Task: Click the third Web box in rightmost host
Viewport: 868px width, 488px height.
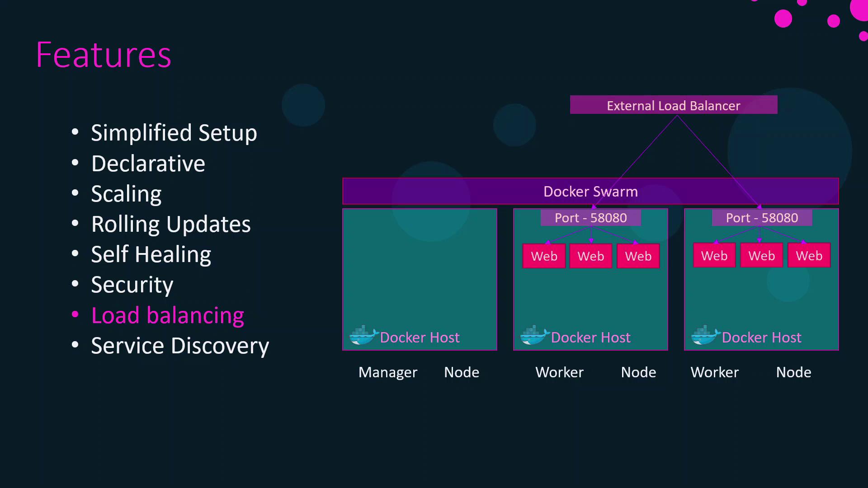Action: [809, 256]
